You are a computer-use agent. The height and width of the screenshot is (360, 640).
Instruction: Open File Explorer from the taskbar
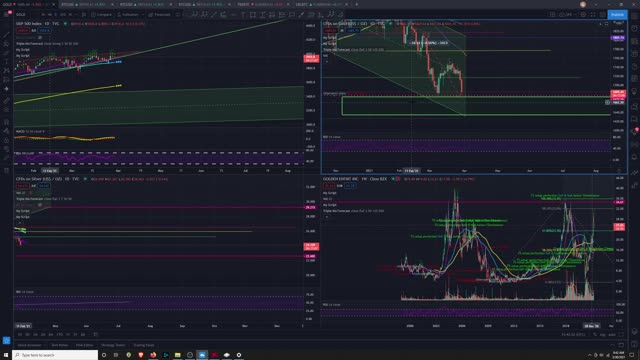click(x=178, y=355)
